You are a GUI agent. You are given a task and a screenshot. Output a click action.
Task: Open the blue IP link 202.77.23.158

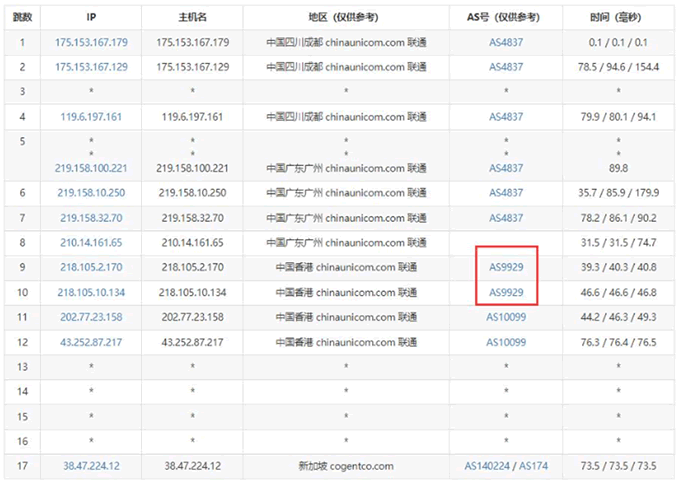92,317
